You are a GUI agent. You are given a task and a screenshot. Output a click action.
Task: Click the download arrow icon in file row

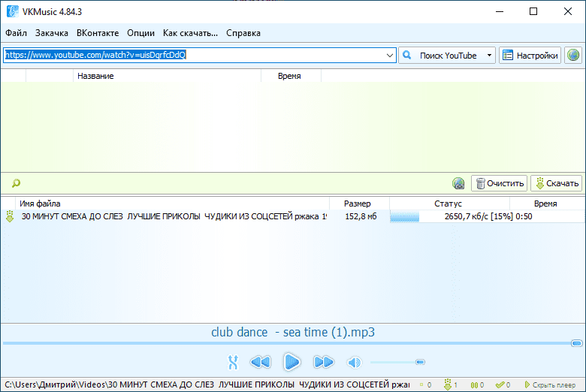(10, 216)
